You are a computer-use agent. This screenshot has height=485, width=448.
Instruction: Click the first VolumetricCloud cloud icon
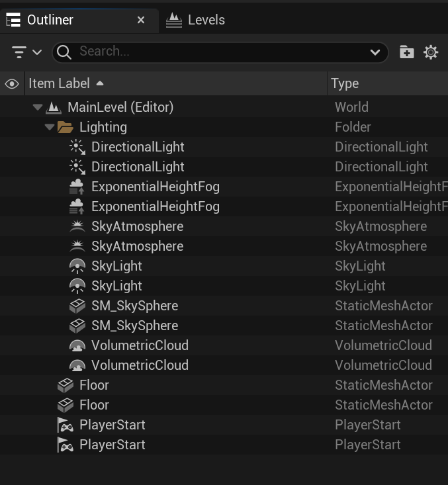click(77, 345)
